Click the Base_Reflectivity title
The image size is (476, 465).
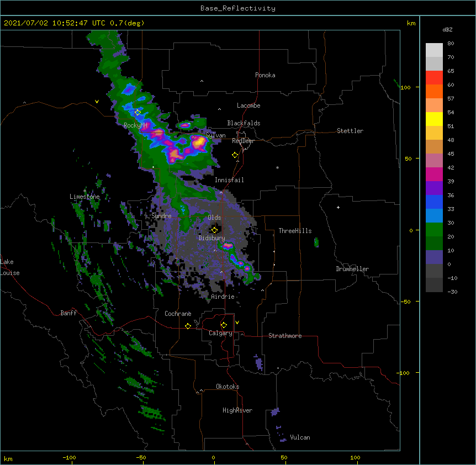point(237,8)
